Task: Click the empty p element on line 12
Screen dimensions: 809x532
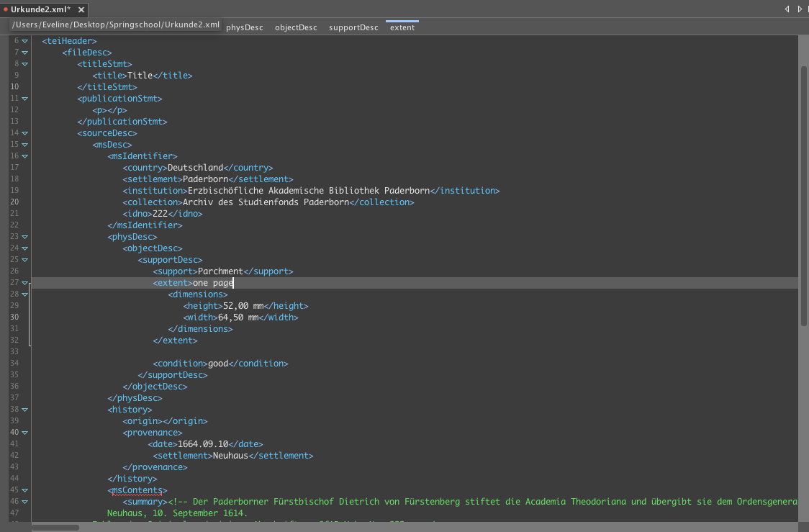Action: (110, 110)
